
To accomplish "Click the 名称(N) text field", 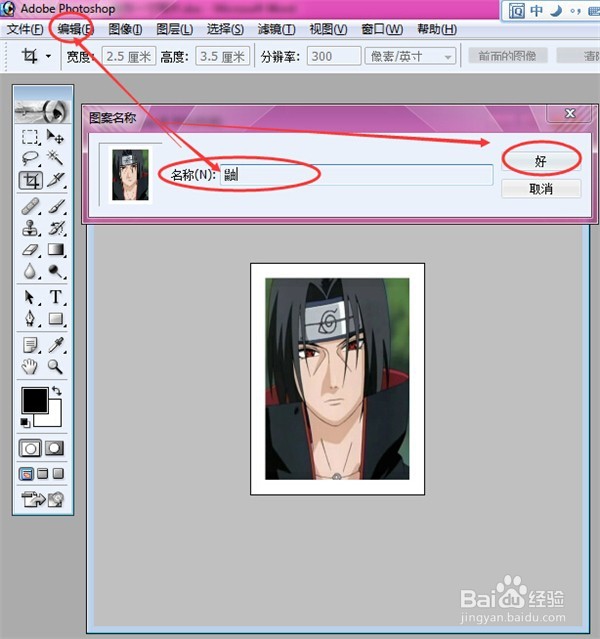I will 357,175.
